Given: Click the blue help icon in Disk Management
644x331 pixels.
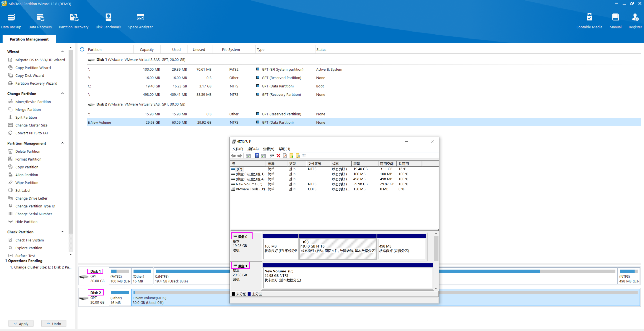Looking at the screenshot, I should (x=257, y=156).
